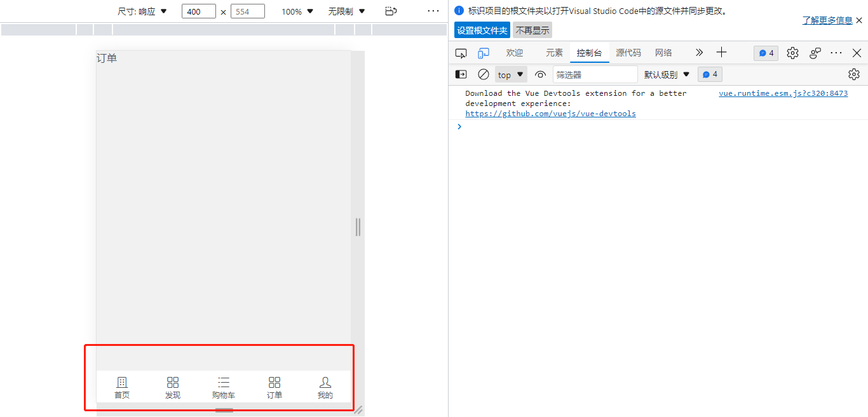Dismiss the root folder info bar
868x417 pixels.
coord(859,20)
